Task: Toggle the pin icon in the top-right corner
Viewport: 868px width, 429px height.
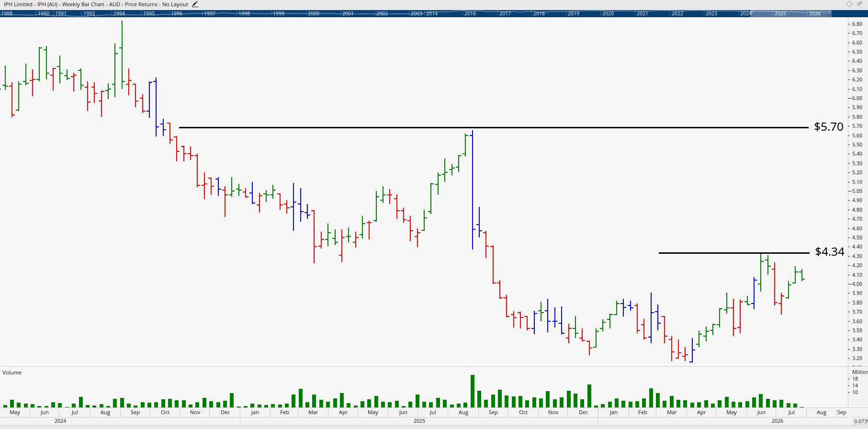Action: [860, 4]
